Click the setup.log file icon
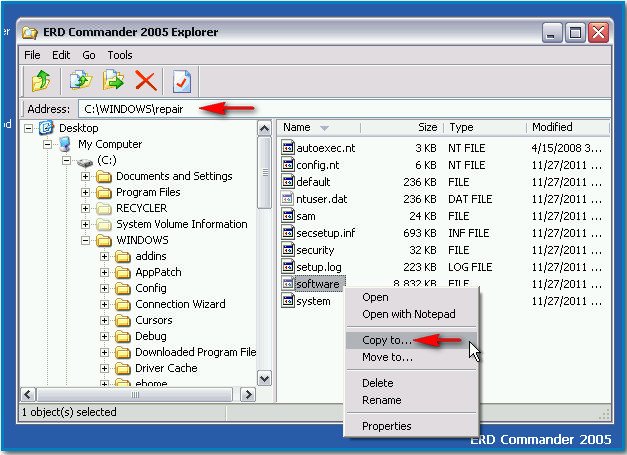This screenshot has width=627, height=455. [288, 266]
